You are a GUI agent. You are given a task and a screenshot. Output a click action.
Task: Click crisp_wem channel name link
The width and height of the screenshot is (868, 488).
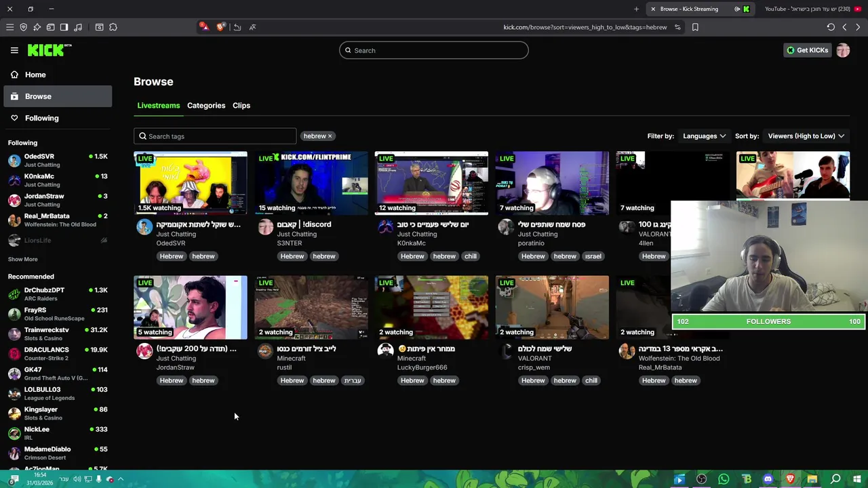[534, 367]
